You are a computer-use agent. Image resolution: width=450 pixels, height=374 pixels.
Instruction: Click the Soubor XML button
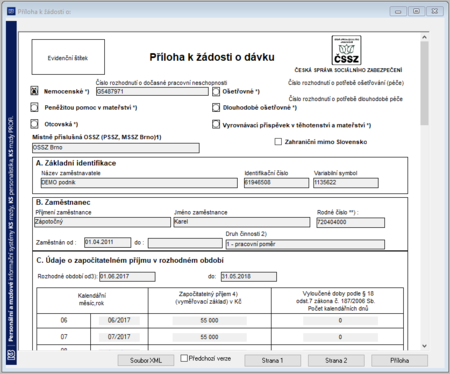click(146, 360)
